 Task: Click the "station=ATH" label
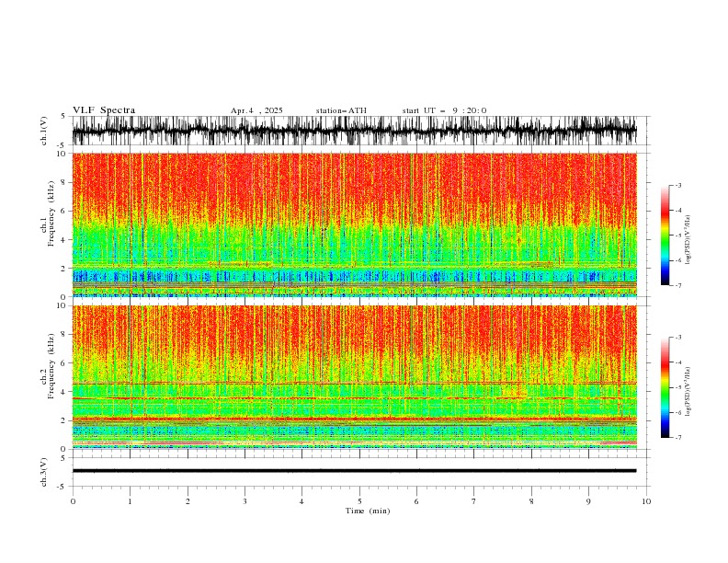coord(341,110)
